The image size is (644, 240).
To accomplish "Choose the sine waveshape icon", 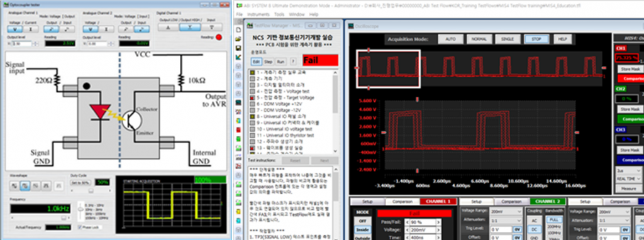I will point(15,186).
